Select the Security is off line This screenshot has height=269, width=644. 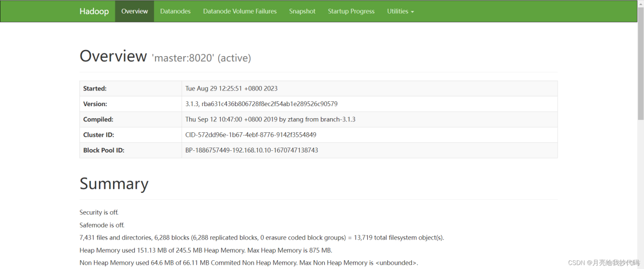[99, 212]
